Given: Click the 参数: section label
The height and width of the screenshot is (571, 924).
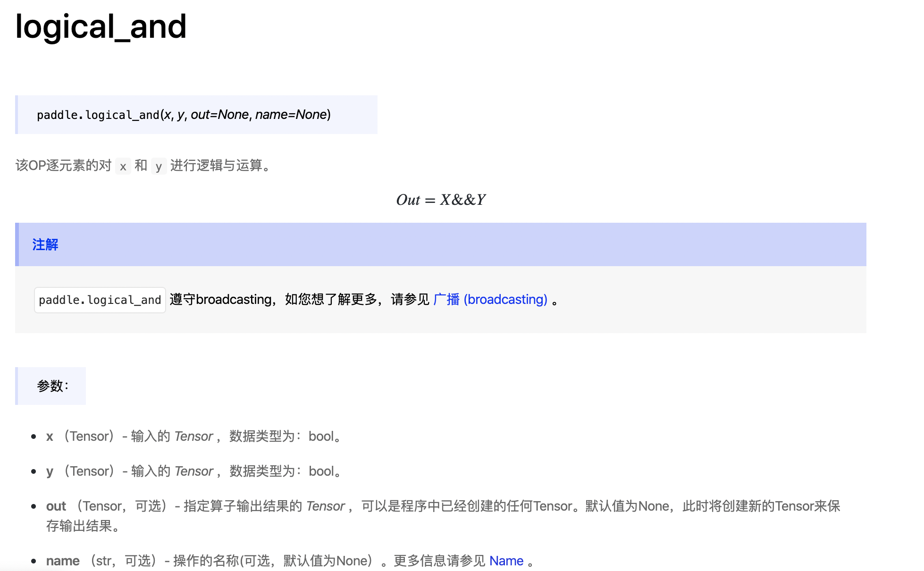Looking at the screenshot, I should pyautogui.click(x=52, y=386).
